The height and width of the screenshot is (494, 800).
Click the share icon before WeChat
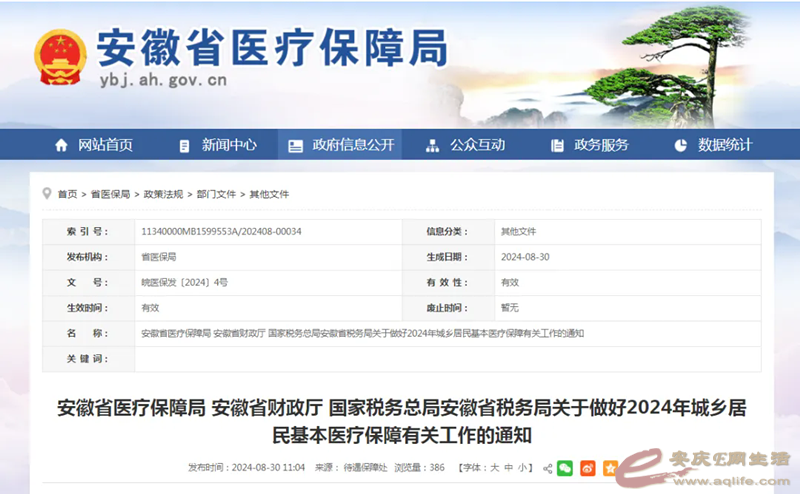click(x=547, y=468)
